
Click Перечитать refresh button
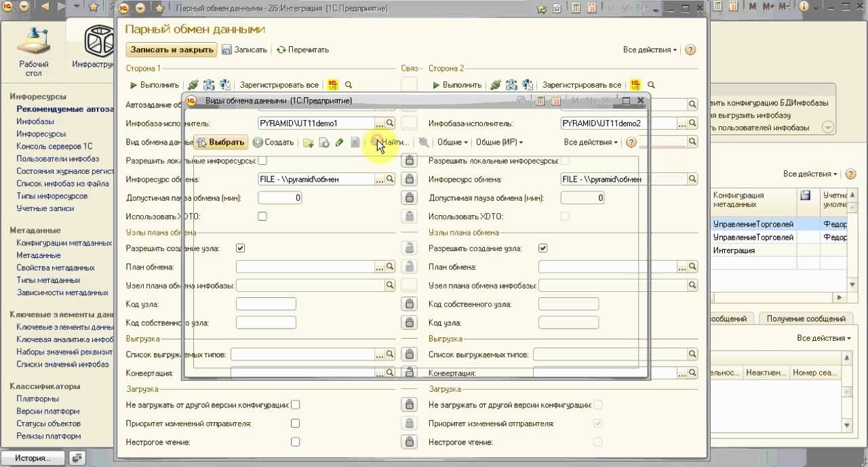302,50
